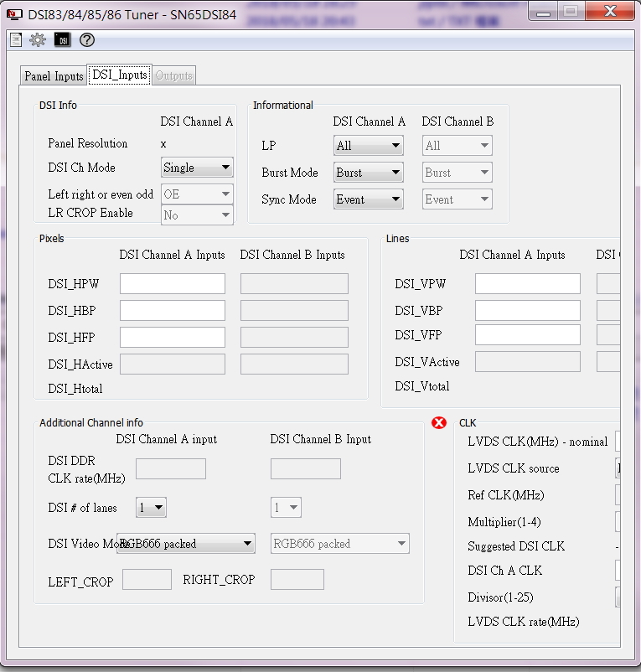Click the Divisor(1-25) label
The image size is (641, 672).
tap(500, 597)
